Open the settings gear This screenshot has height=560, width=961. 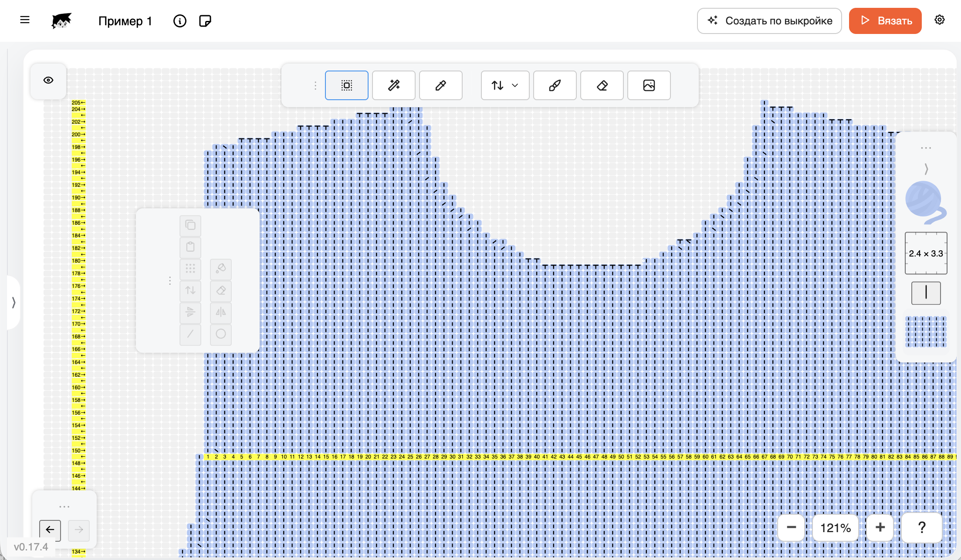click(940, 20)
